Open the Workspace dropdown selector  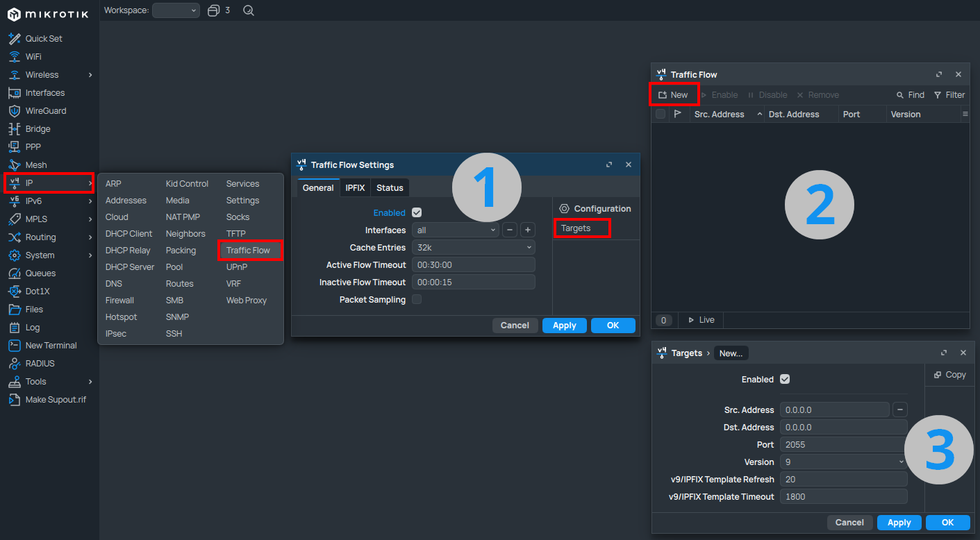pyautogui.click(x=176, y=10)
